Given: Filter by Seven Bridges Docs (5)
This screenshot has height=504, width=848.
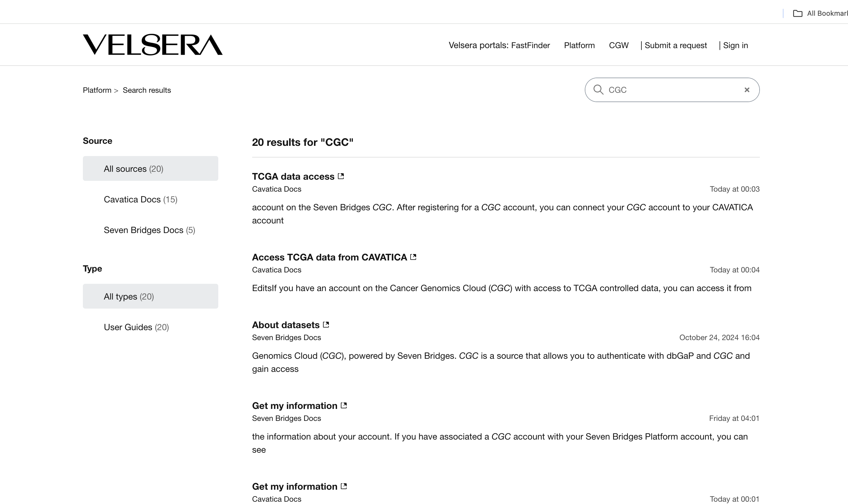Looking at the screenshot, I should (x=149, y=230).
